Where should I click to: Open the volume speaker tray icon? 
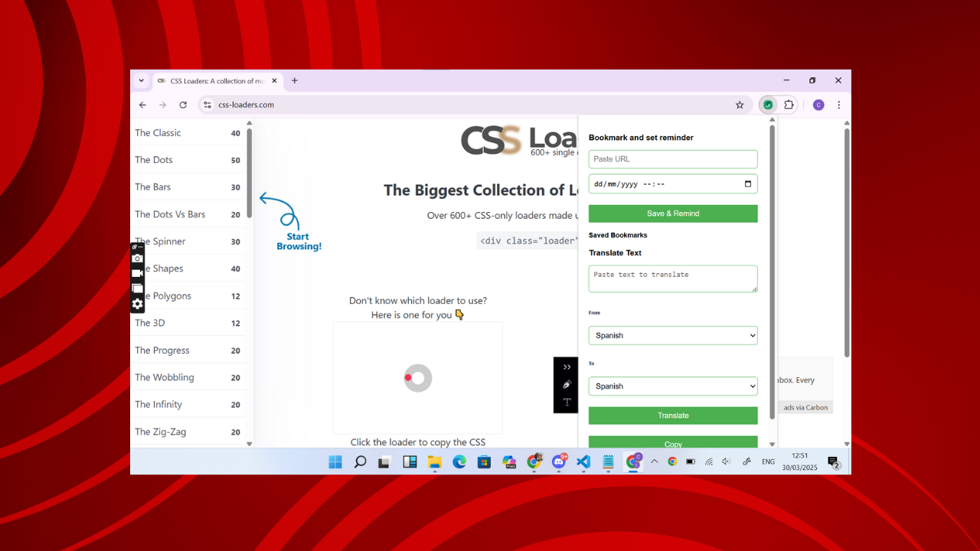(x=726, y=461)
